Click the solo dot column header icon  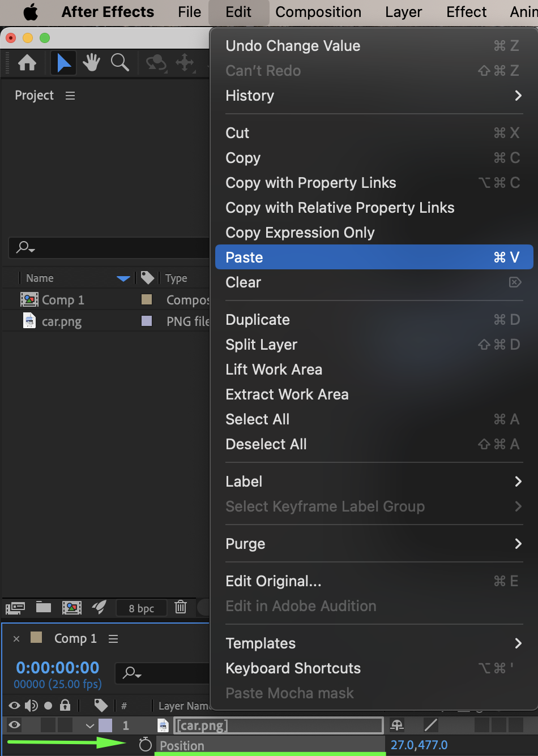(x=48, y=706)
